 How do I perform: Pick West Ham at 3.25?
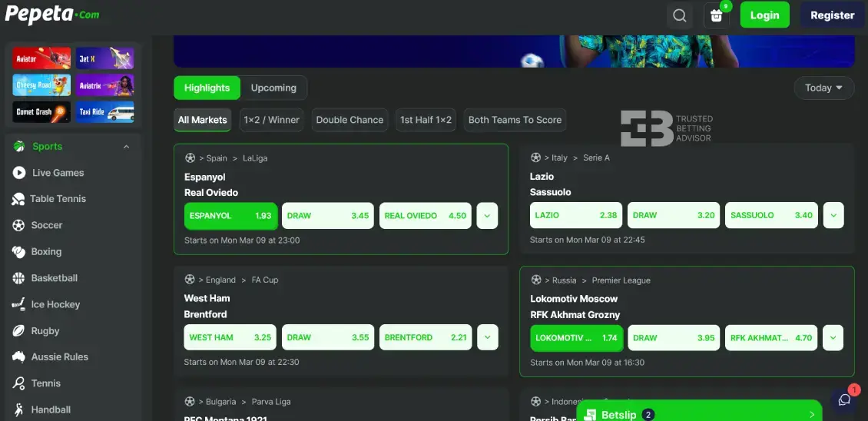coord(230,336)
